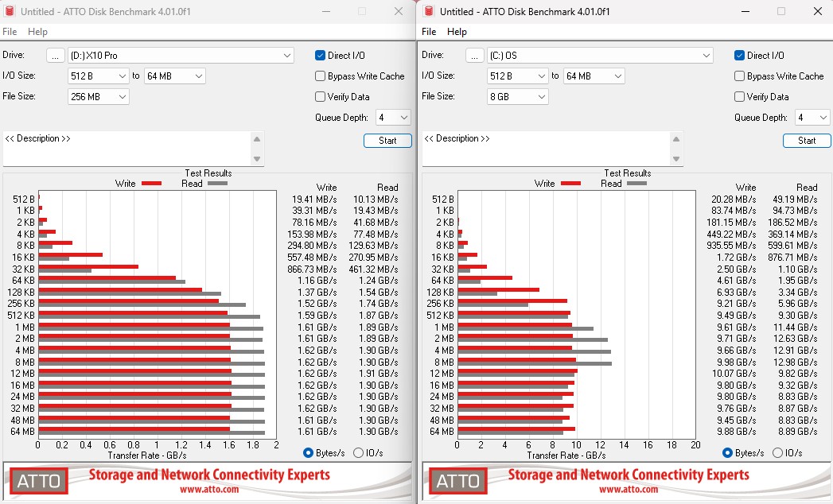Click 935.55 MB/s write value
The image size is (833, 504).
731,246
